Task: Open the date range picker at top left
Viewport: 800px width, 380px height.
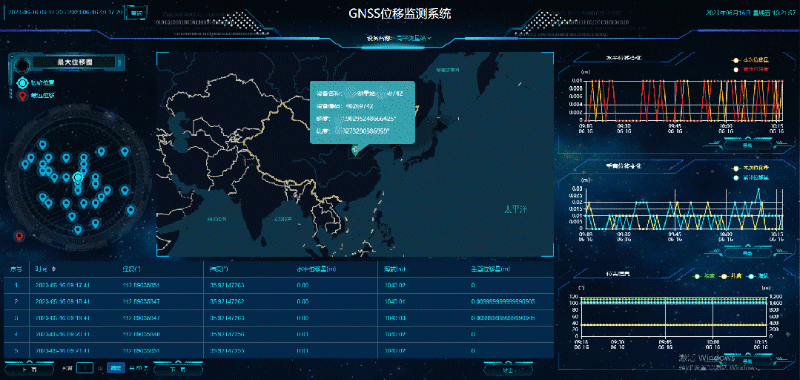Action: pyautogui.click(x=64, y=13)
